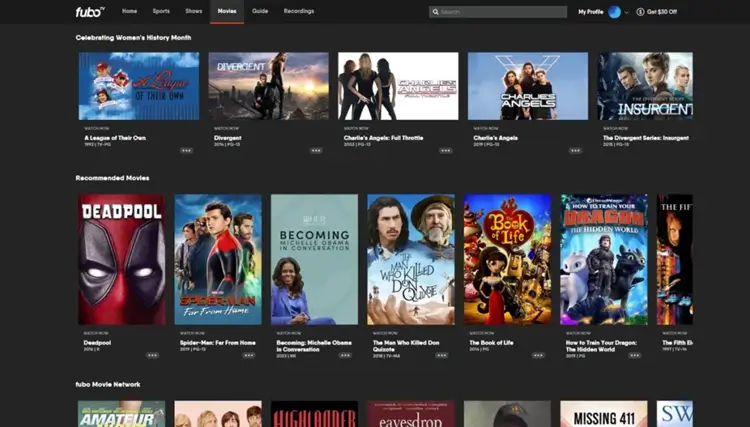
Task: Open more options for A League of Their Own
Action: (x=186, y=151)
